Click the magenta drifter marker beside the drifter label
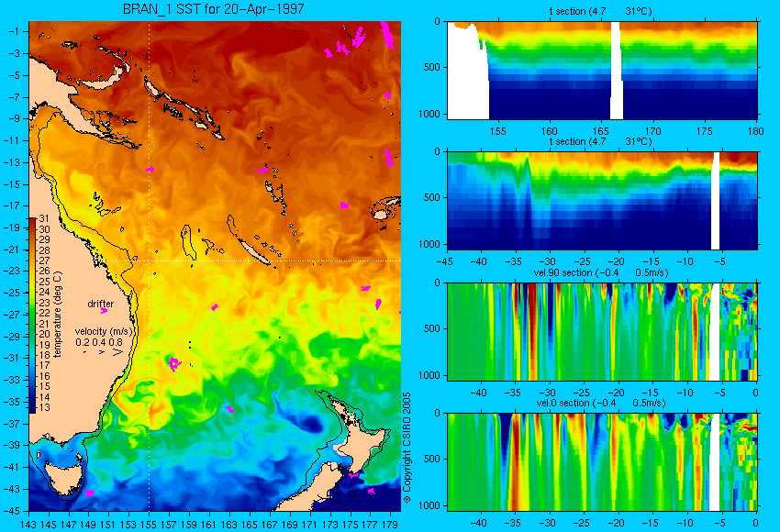This screenshot has width=780, height=532. point(104,310)
